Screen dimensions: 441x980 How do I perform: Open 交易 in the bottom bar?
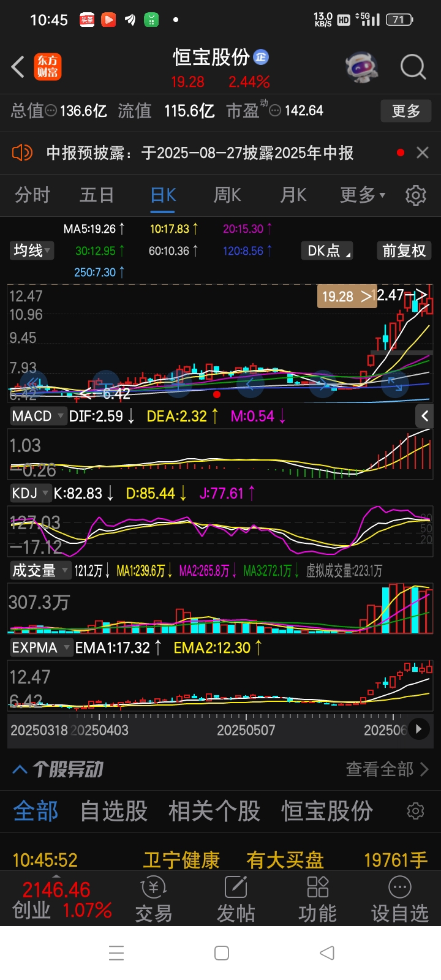pos(154,899)
